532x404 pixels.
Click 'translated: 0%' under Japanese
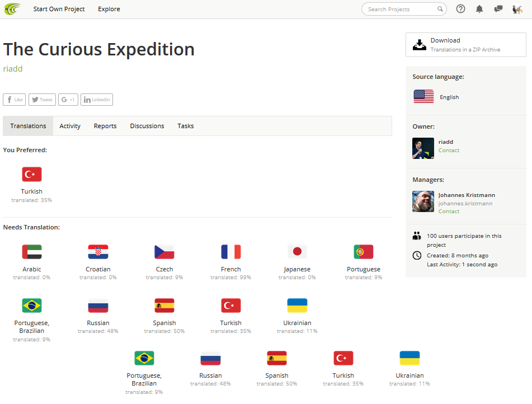[x=297, y=278]
